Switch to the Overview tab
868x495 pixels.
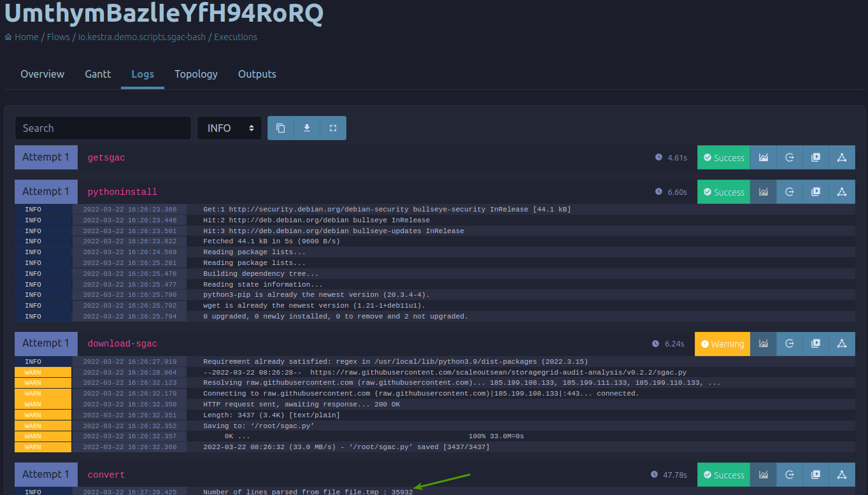[42, 74]
